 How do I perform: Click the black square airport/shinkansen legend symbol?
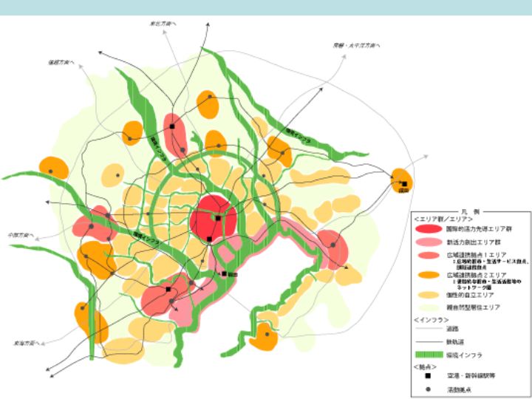pos(426,375)
